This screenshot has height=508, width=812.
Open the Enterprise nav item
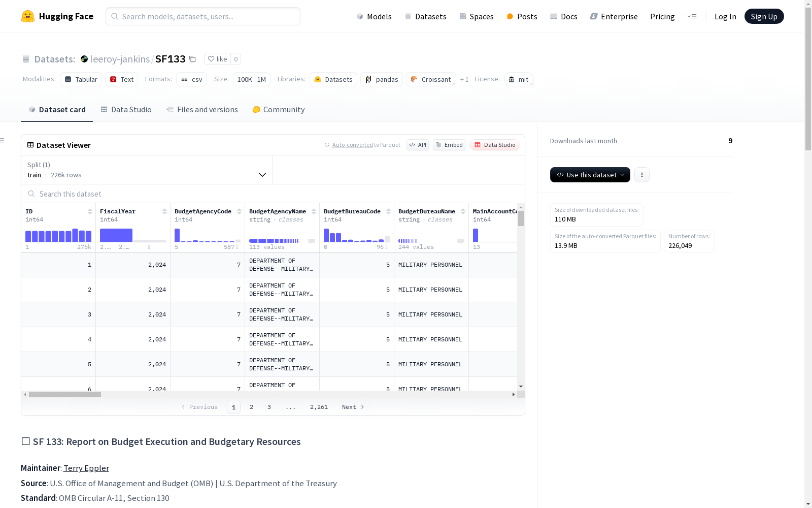(614, 16)
